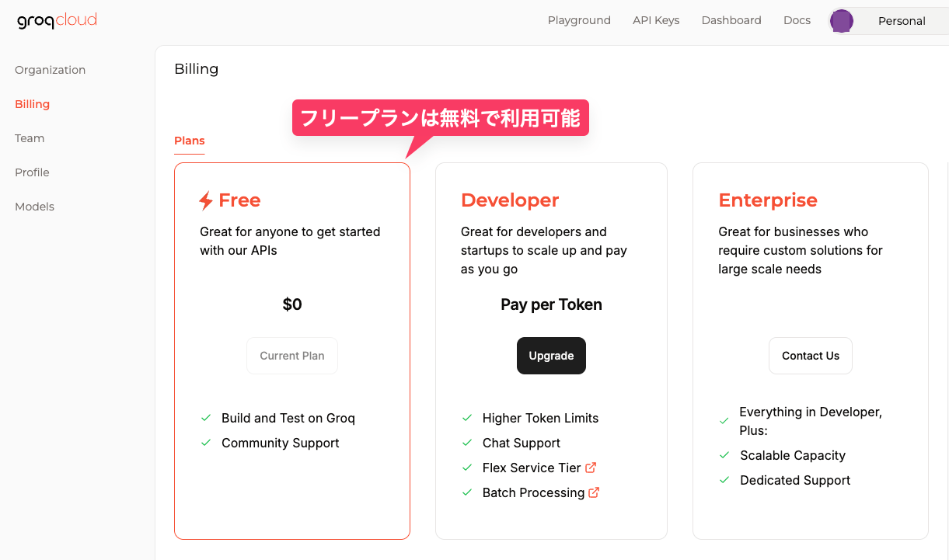Open Models in the left sidebar
This screenshot has height=560, width=949.
(35, 207)
